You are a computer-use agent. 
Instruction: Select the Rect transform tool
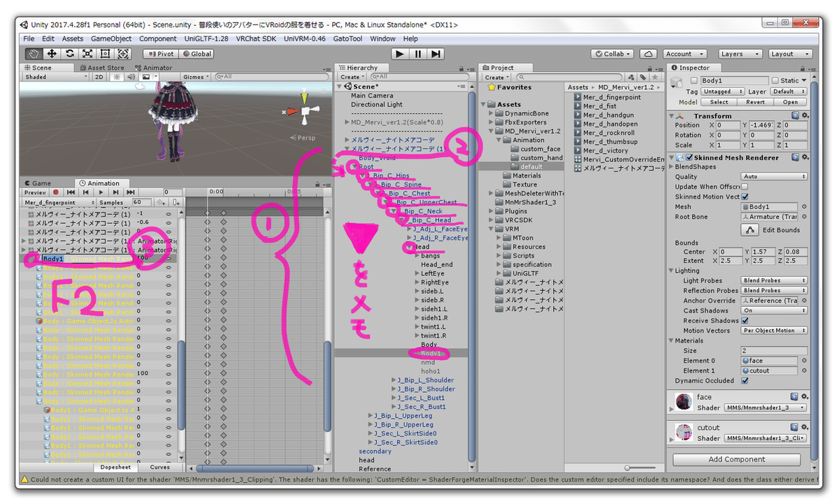[x=106, y=54]
